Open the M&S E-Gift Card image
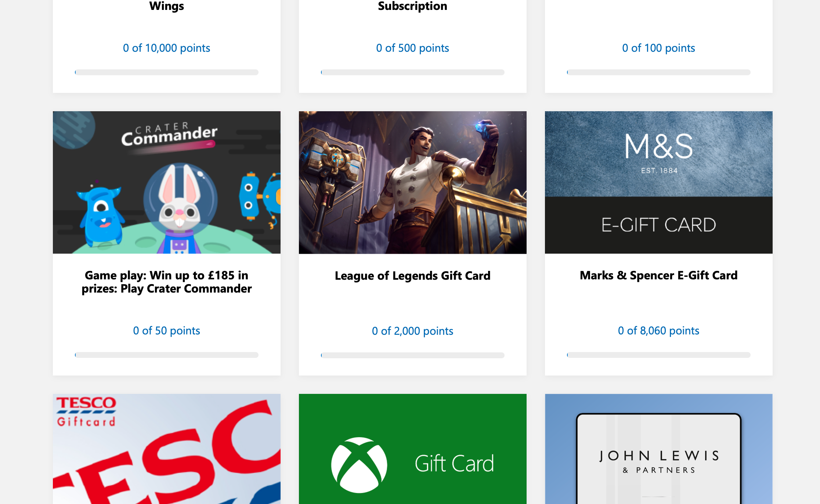The height and width of the screenshot is (504, 820). 658,182
